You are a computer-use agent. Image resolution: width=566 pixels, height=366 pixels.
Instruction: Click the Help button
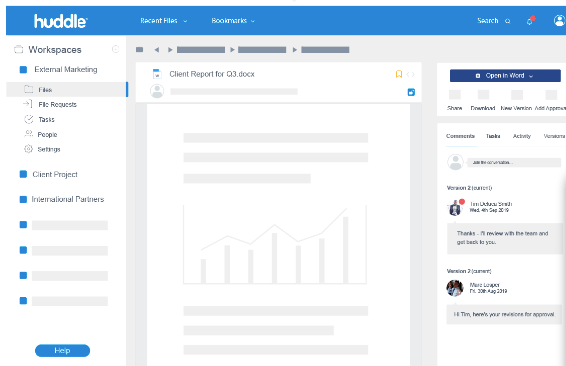pos(62,350)
